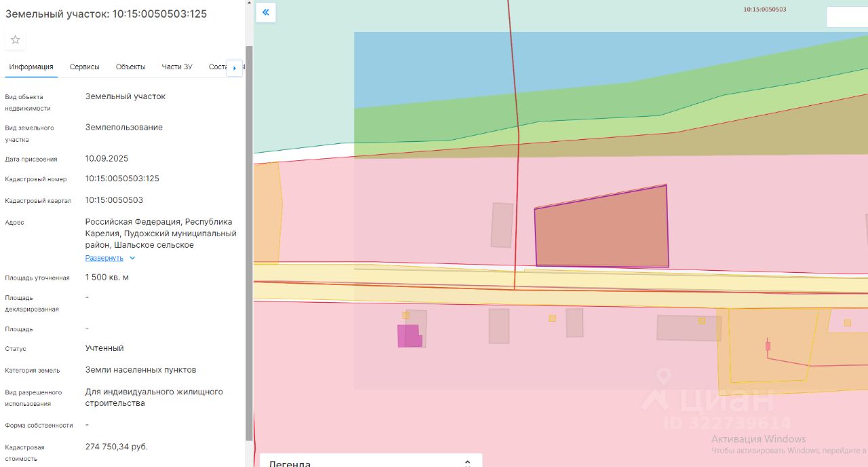
Task: Click the magenta building on the map
Action: 409,336
